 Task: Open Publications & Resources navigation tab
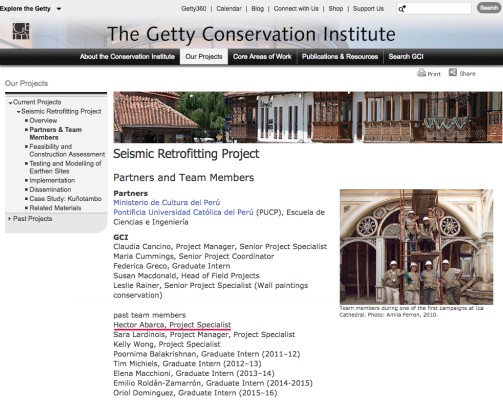pos(340,57)
